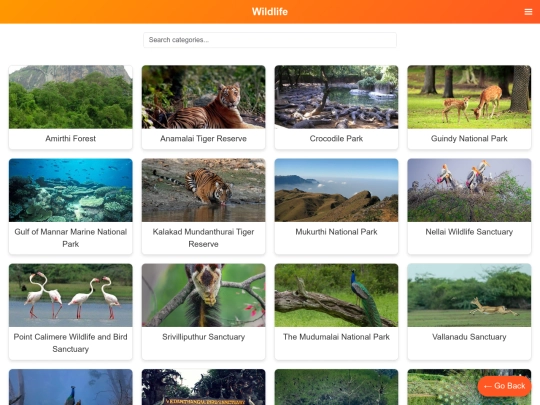The height and width of the screenshot is (405, 540).
Task: Select the Amirthi Forest label
Action: tap(71, 138)
